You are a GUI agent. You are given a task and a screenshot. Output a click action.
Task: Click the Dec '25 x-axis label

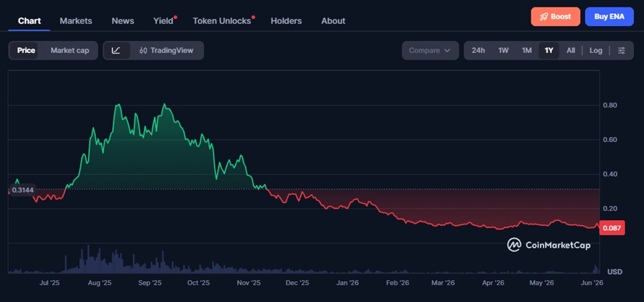(297, 283)
